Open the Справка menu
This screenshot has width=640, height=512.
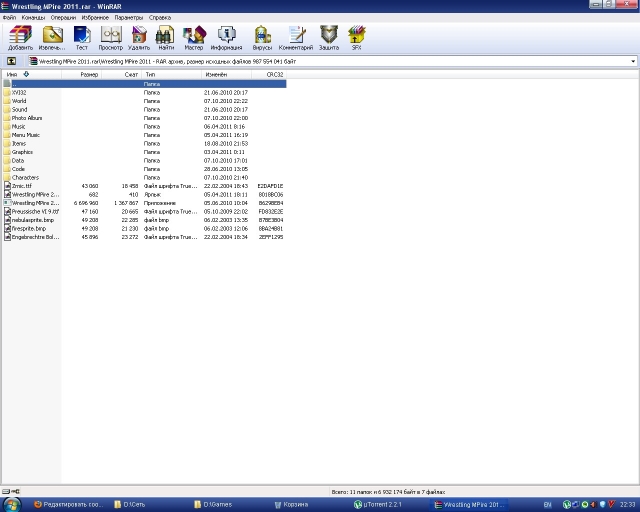(160, 18)
